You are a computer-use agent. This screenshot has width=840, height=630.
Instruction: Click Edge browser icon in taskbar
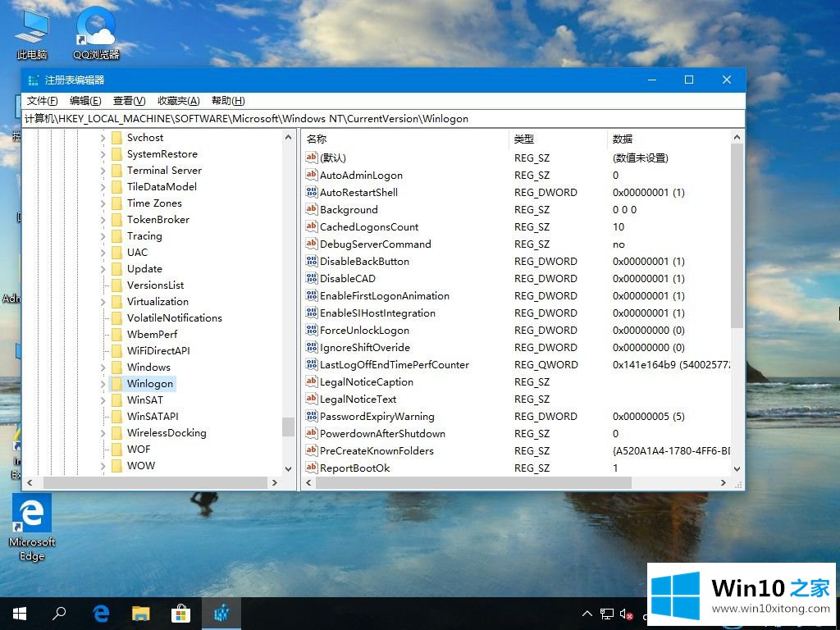pyautogui.click(x=101, y=614)
